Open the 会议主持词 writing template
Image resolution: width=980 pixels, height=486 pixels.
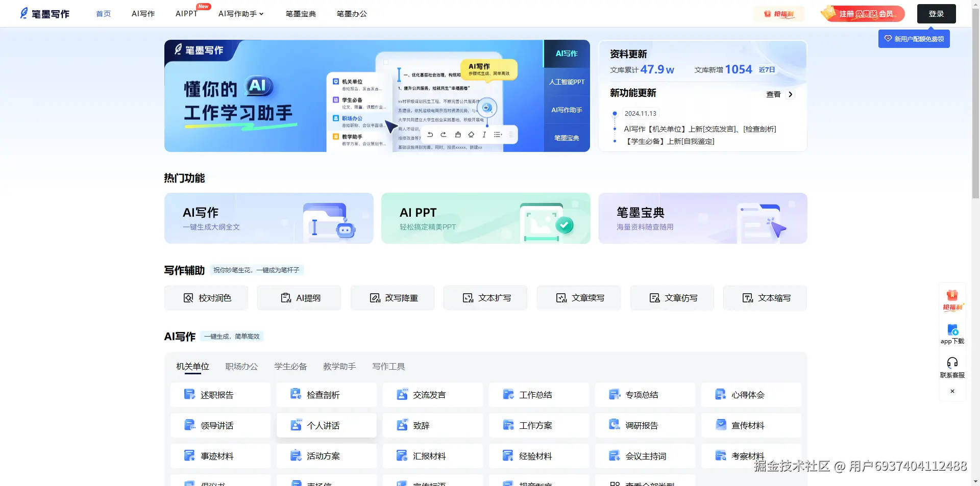pyautogui.click(x=645, y=456)
